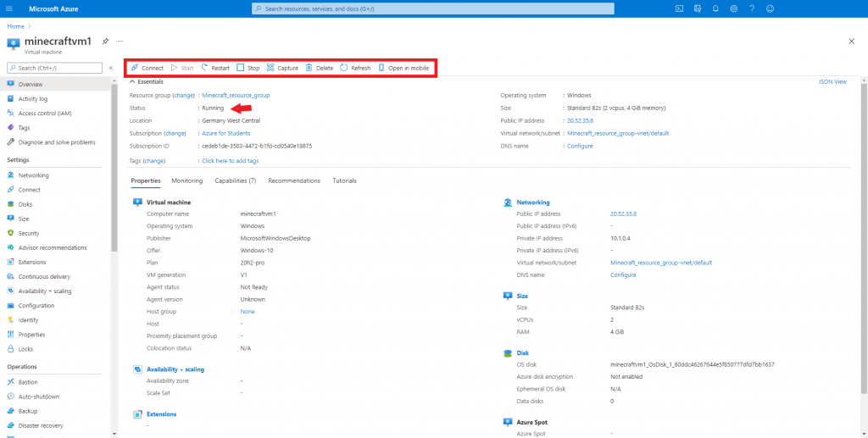The width and height of the screenshot is (868, 438).
Task: Open the Recommendations tab
Action: point(294,180)
